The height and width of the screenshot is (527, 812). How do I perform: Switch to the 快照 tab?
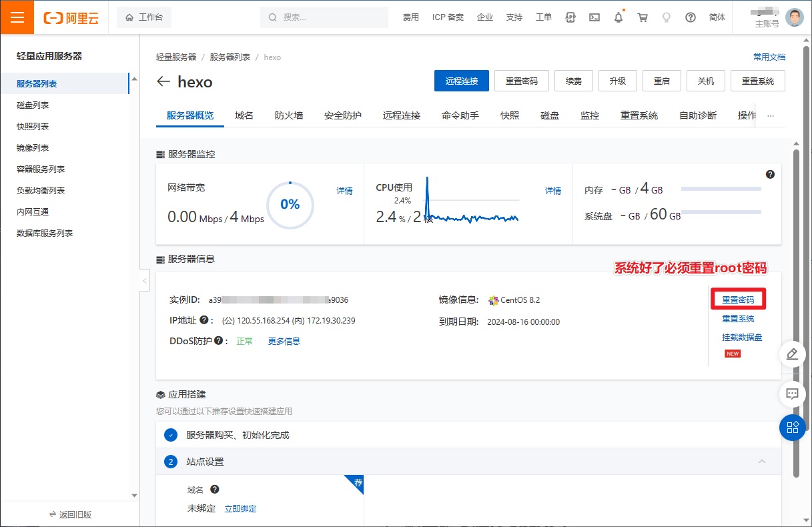pyautogui.click(x=510, y=115)
